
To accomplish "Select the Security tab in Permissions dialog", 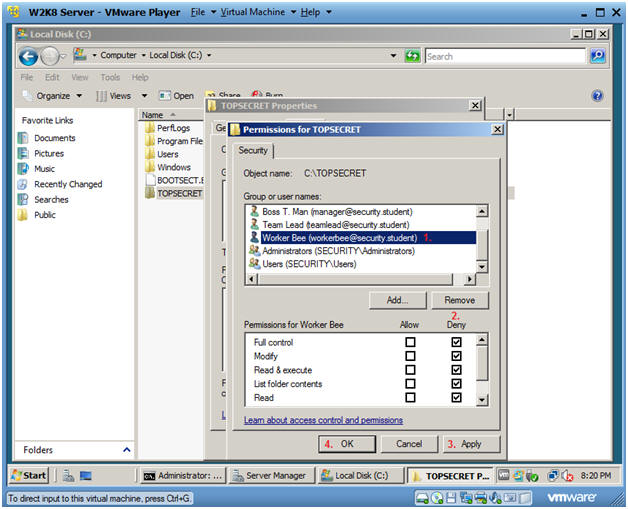I will point(253,151).
